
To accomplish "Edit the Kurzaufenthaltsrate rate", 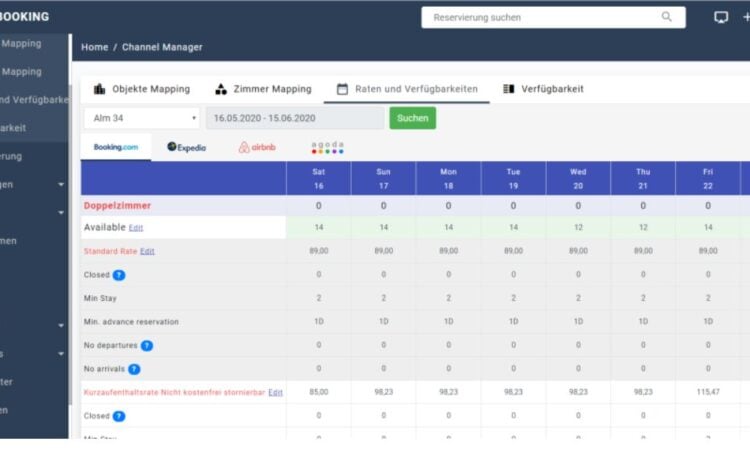I will (x=275, y=393).
